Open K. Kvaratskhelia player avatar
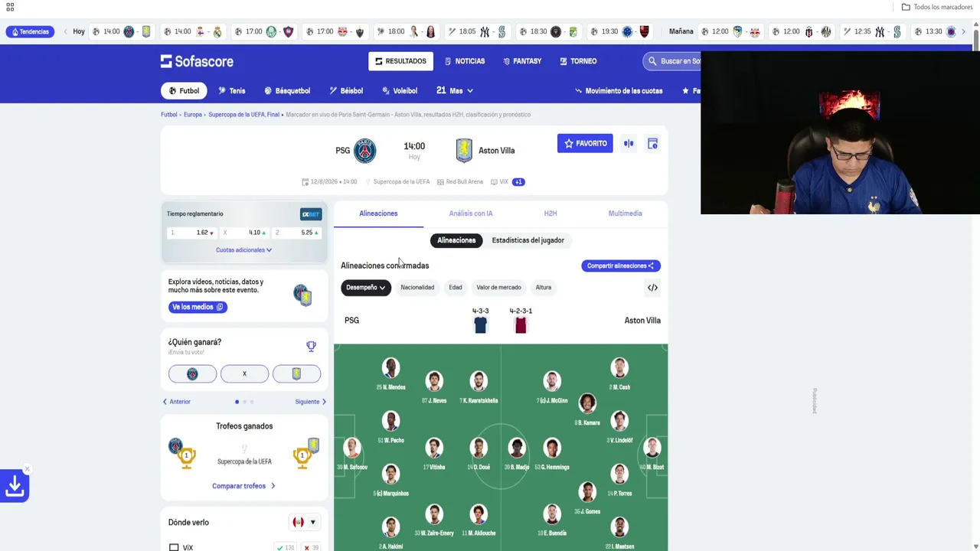 pyautogui.click(x=479, y=381)
